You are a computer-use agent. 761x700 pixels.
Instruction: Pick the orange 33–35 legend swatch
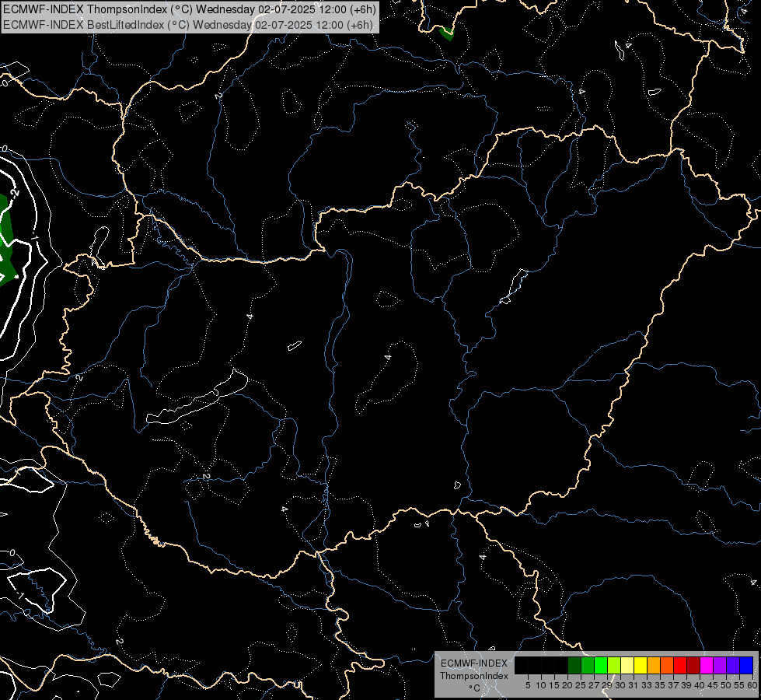pyautogui.click(x=654, y=666)
